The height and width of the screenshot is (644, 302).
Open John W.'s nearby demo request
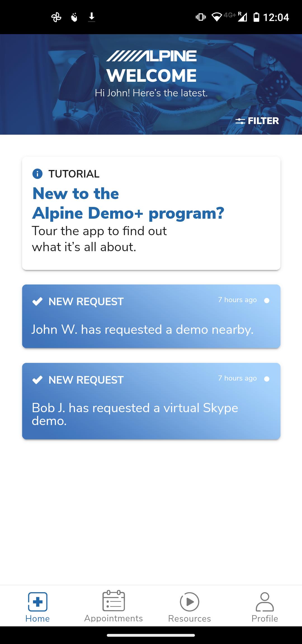pyautogui.click(x=151, y=316)
